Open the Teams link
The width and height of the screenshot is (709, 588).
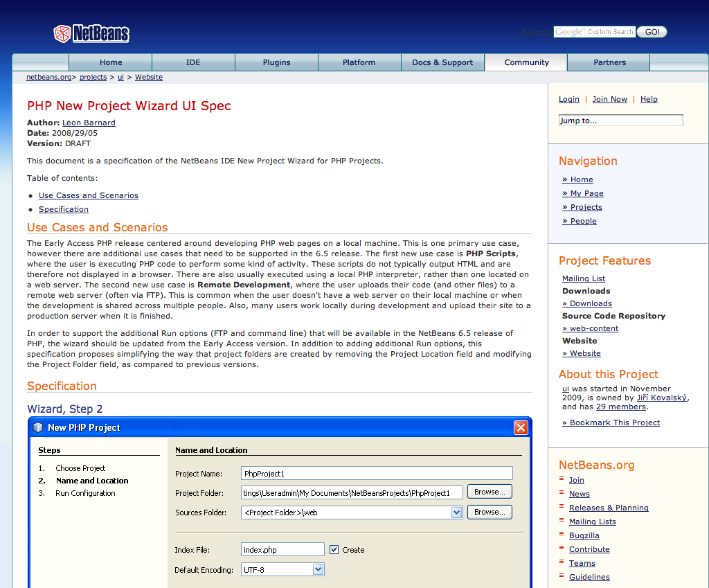click(x=582, y=563)
